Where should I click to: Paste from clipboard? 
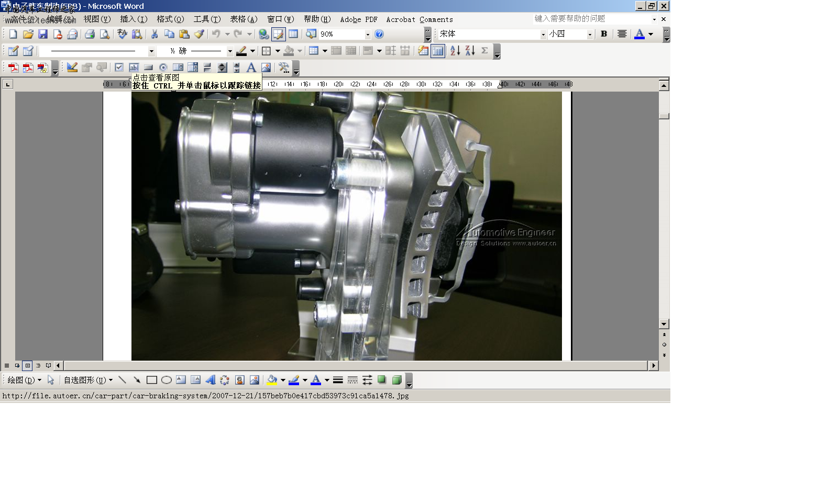(184, 34)
